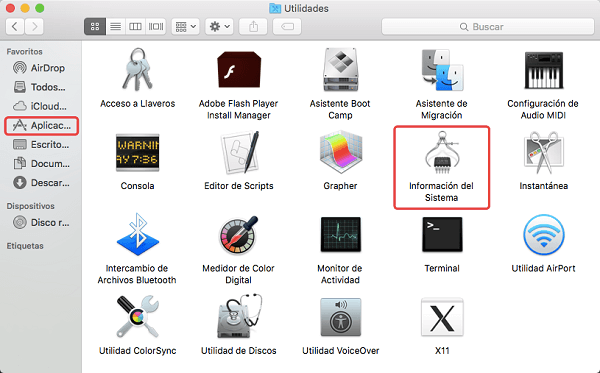600x373 pixels.
Task: Select the Grapher app icon
Action: (341, 152)
